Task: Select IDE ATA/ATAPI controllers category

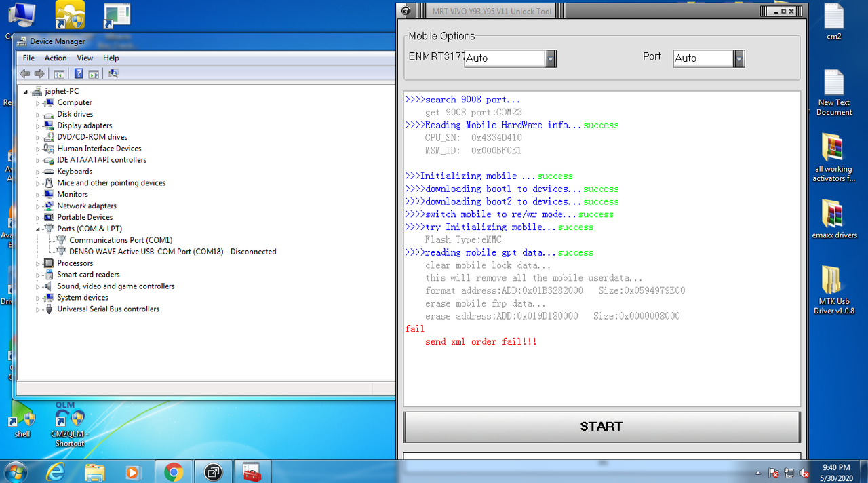Action: point(102,160)
